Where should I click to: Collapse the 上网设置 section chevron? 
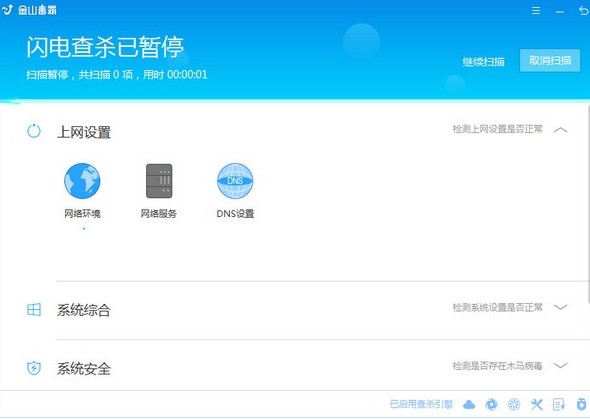(x=561, y=130)
